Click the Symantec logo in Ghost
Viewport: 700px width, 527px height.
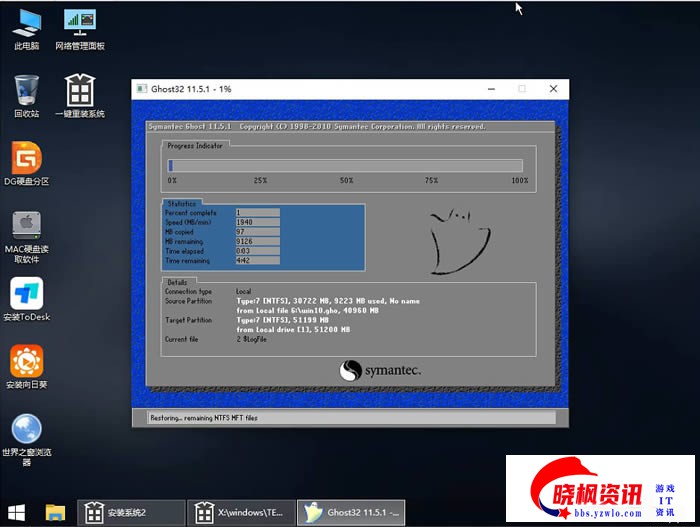(380, 370)
